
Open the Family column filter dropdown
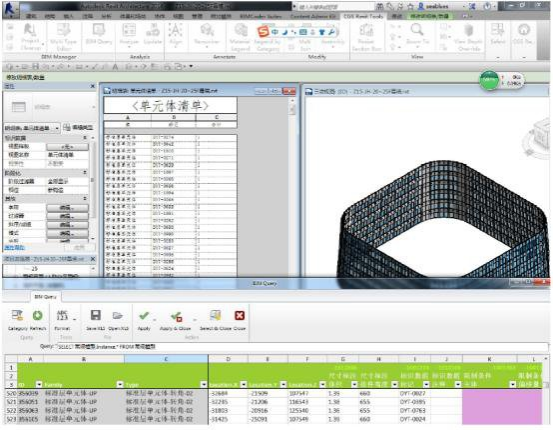[x=120, y=384]
